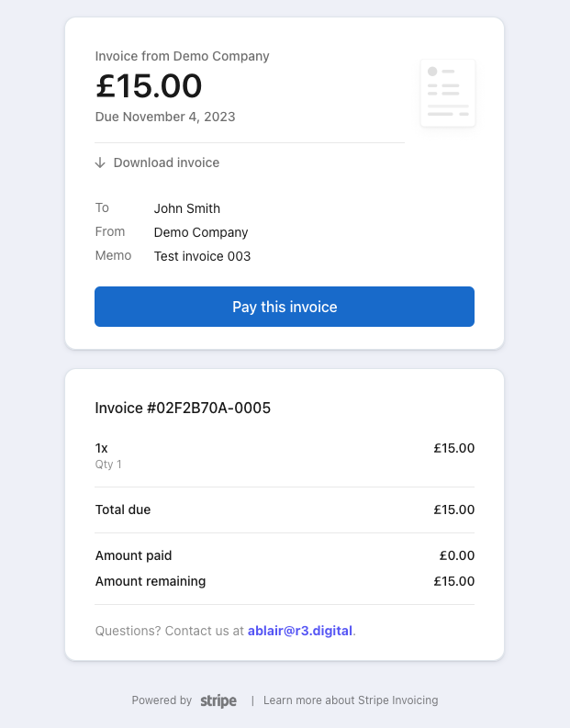This screenshot has height=728, width=570.
Task: Click the Powered by text
Action: (162, 700)
